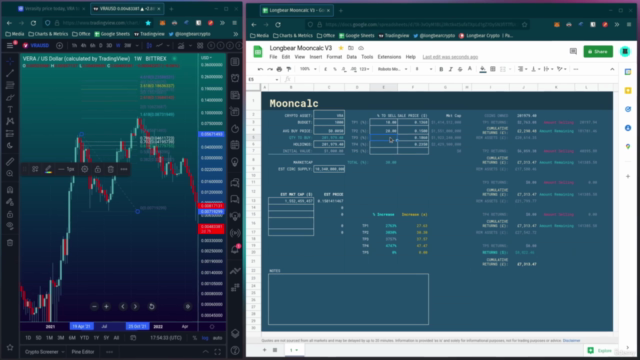Open the TradingView help icon
Viewport: 640px width, 360px height.
point(235,350)
